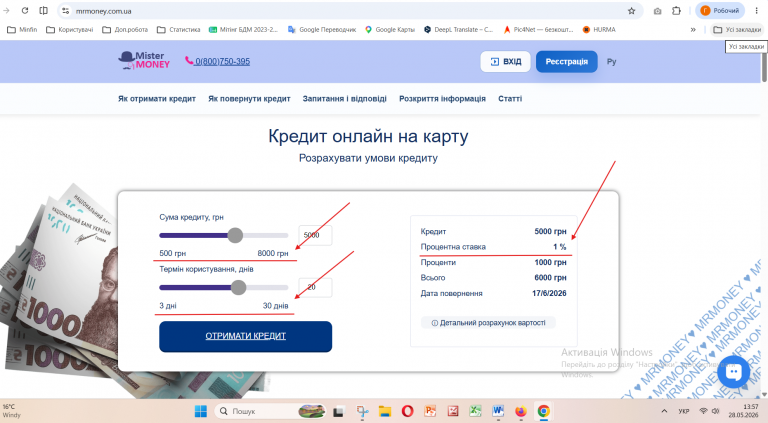This screenshot has width=768, height=423.
Task: Select the Дата повернення 17/6/2026 value
Action: [549, 293]
